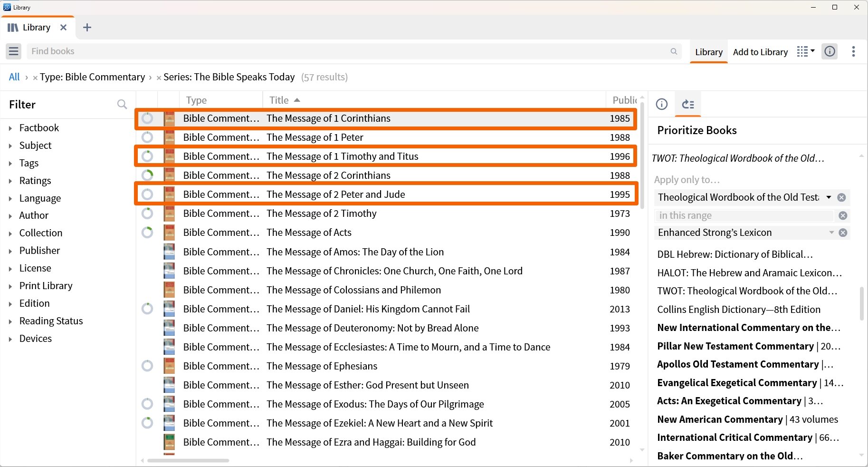Remove the Enhanced Strong's Lexicon entry

843,233
